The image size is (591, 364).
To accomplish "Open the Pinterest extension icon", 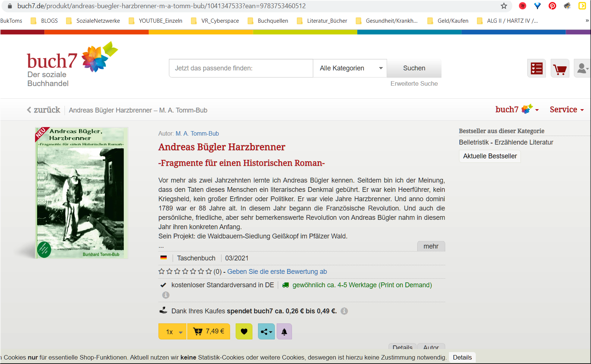I will 552,6.
